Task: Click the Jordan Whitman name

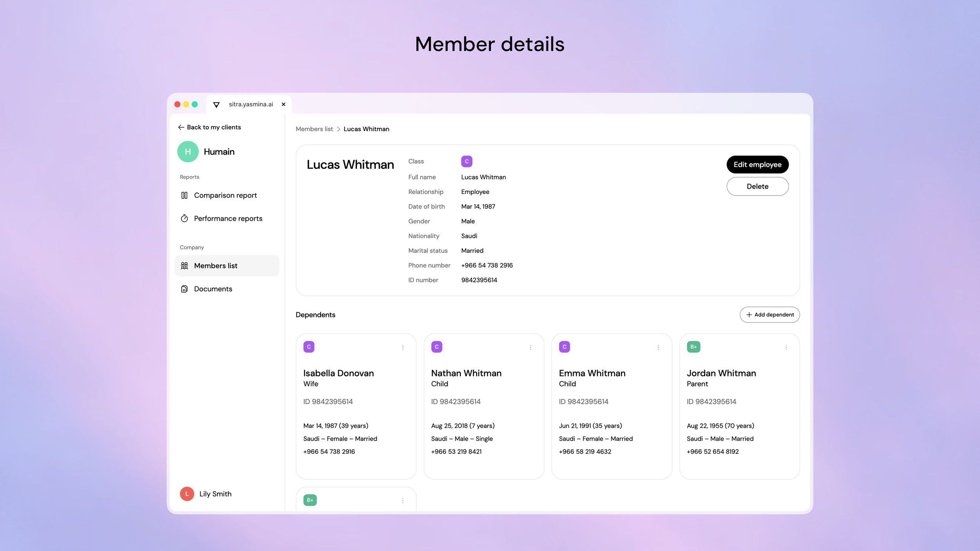Action: tap(721, 373)
